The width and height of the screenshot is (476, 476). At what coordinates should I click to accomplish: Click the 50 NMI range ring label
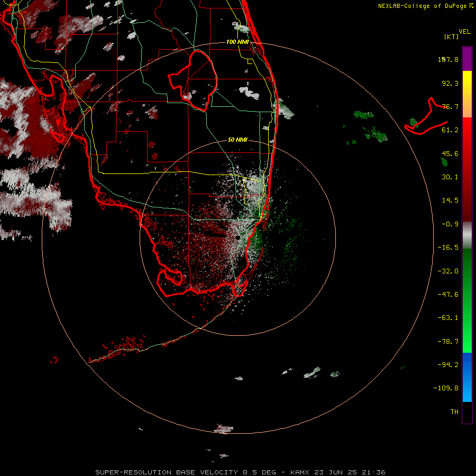237,140
